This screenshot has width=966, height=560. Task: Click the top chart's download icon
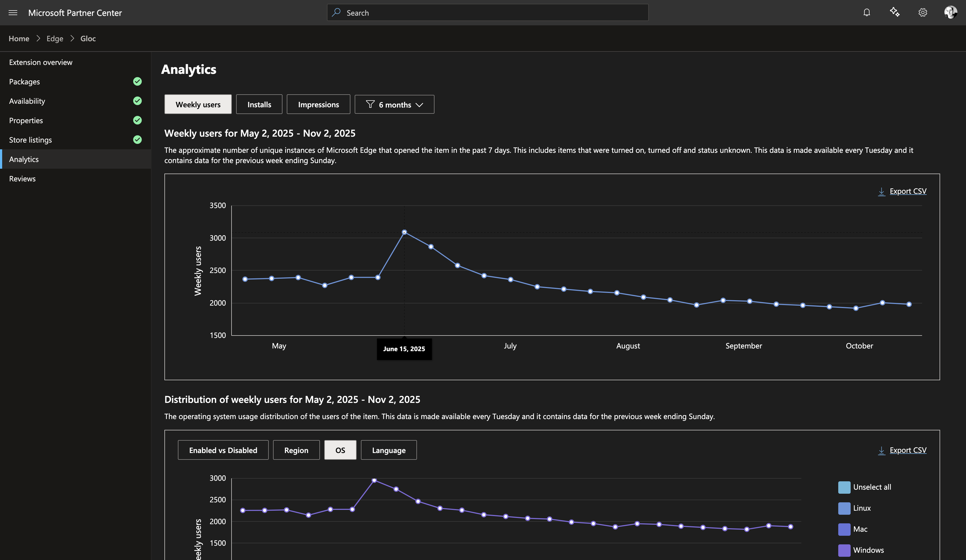[x=881, y=191]
